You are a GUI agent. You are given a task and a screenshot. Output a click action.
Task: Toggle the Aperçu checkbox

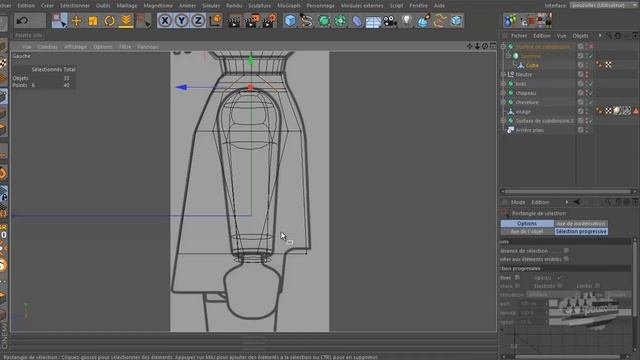[x=559, y=278]
